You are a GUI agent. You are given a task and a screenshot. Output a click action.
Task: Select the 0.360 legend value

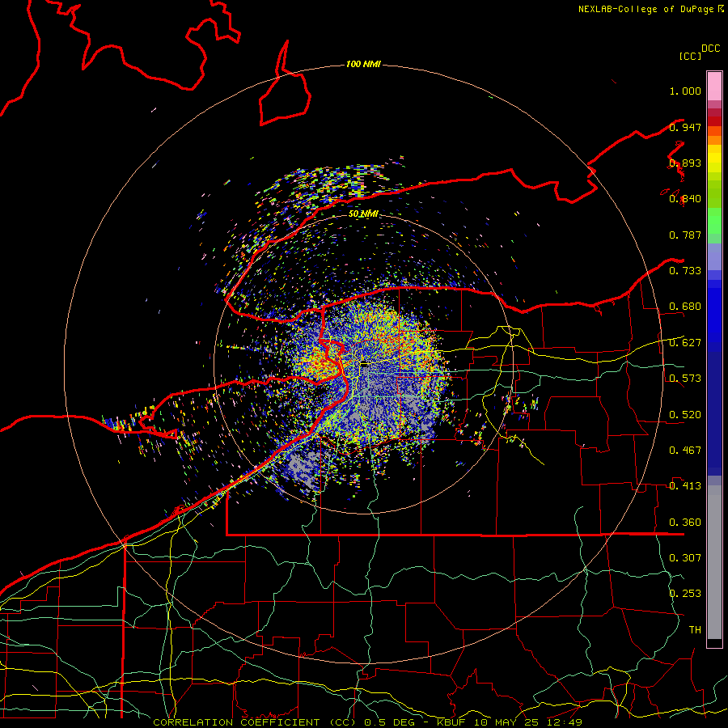pos(685,523)
